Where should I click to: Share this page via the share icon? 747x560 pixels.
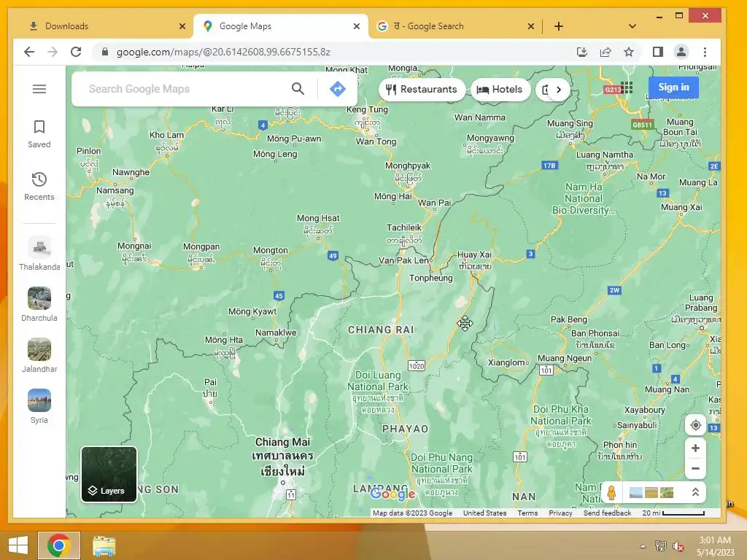click(x=605, y=52)
